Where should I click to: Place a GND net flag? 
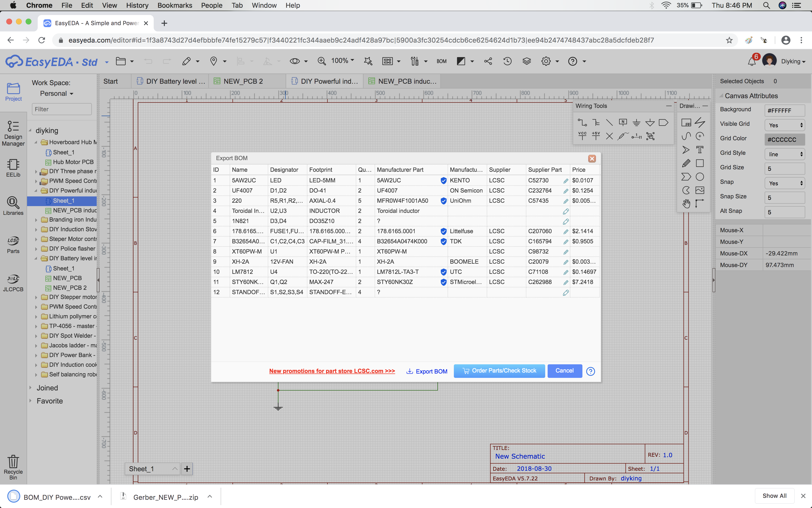coord(636,123)
